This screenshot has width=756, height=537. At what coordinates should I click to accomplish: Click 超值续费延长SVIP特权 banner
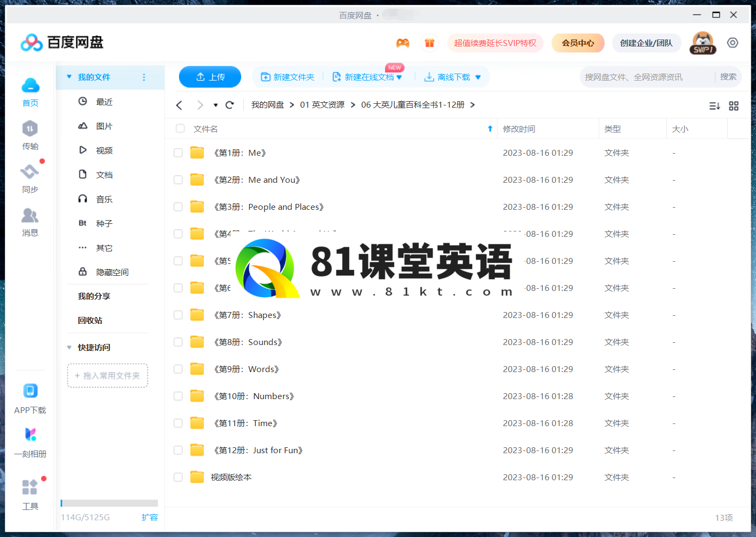495,43
